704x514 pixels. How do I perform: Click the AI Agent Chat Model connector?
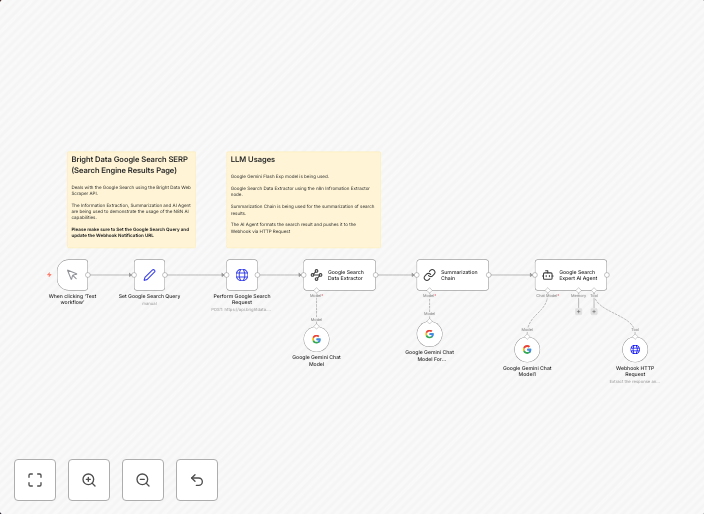tap(548, 290)
